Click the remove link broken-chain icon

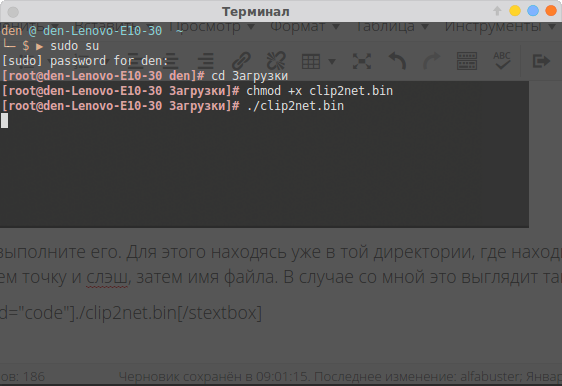[x=276, y=61]
